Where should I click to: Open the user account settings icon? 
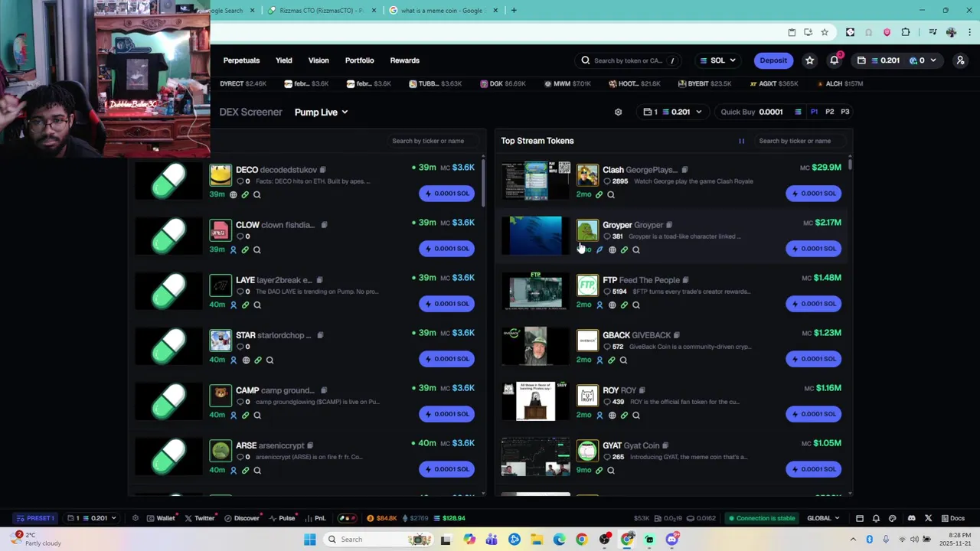click(x=960, y=60)
